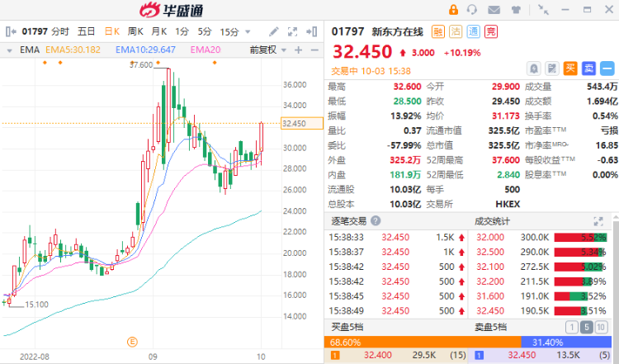Click the 成交量 value 543.4万

click(x=602, y=87)
